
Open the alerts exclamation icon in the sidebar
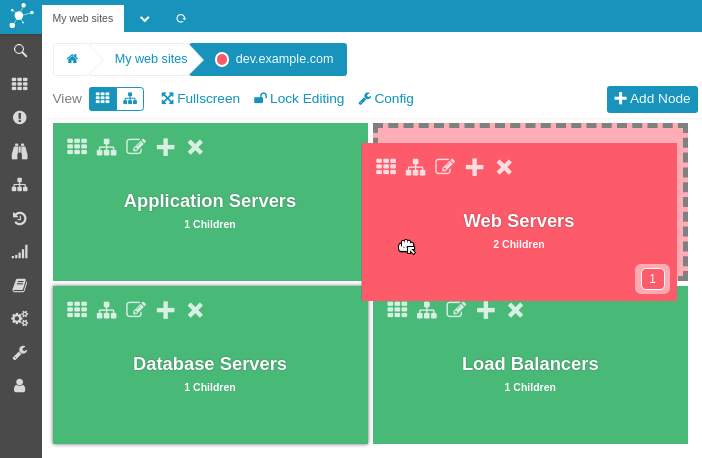point(20,118)
